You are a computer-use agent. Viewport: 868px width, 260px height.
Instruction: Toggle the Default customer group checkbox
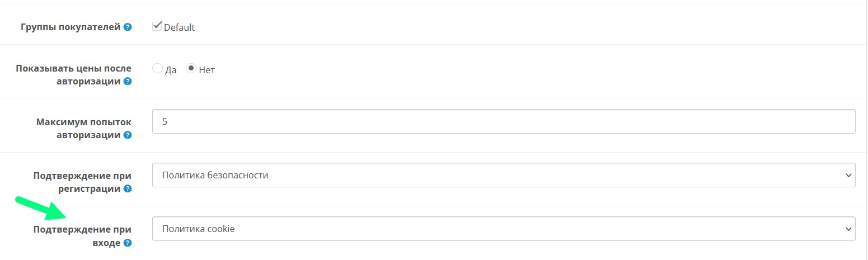point(157,26)
